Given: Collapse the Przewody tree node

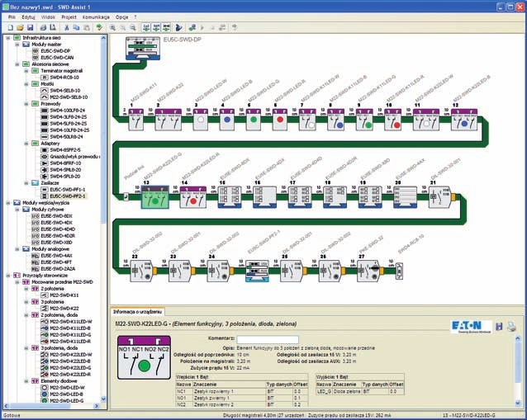Looking at the screenshot, I should point(26,104).
